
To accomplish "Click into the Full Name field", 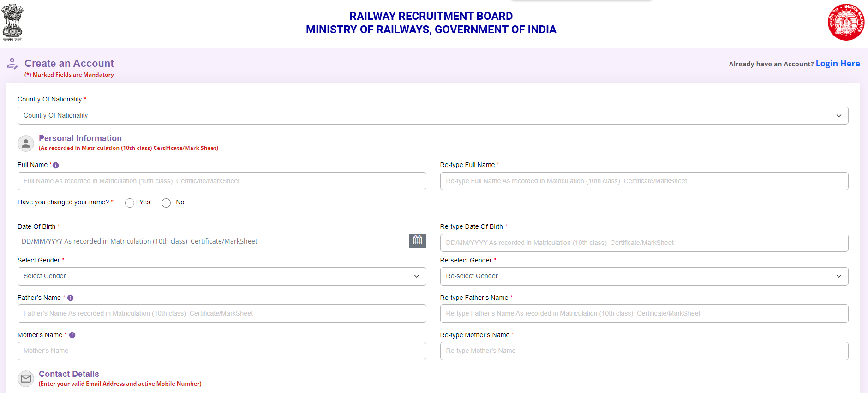I will (x=221, y=181).
